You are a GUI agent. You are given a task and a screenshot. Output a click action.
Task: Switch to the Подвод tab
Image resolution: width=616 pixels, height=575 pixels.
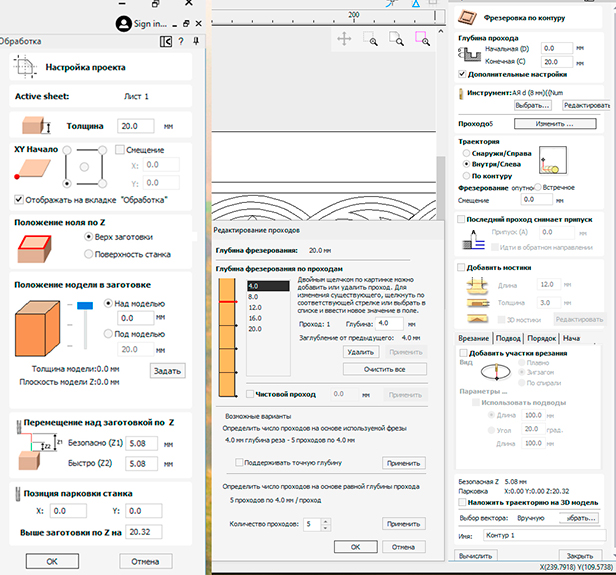(508, 339)
